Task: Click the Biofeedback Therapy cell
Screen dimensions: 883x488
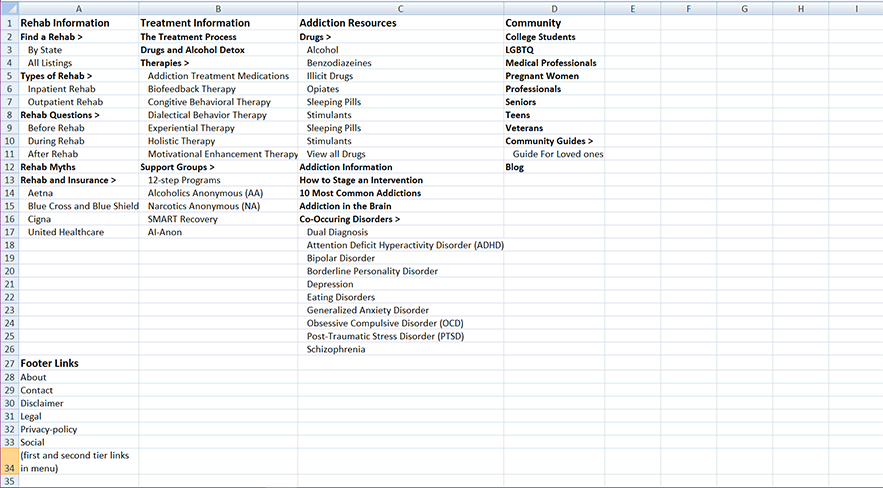Action: coord(191,89)
